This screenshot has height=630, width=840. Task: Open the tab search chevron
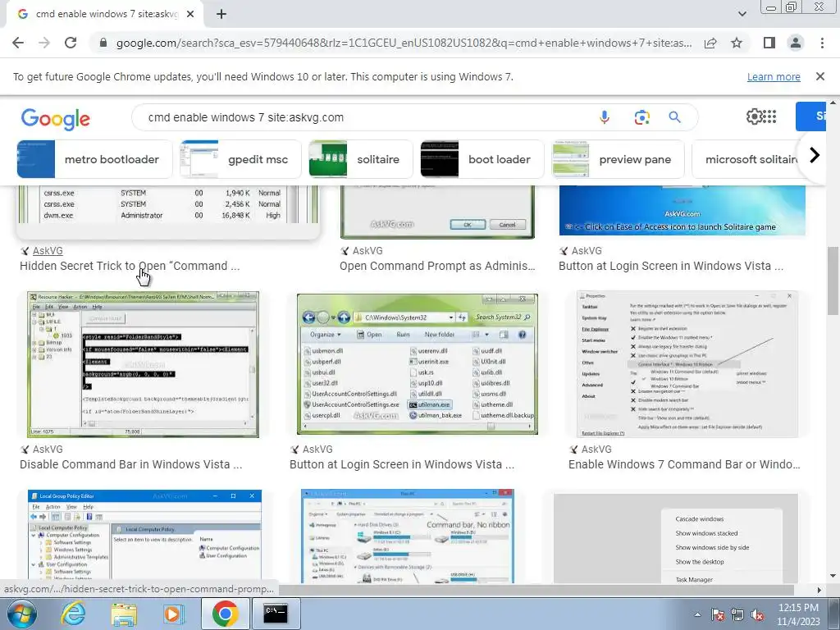click(x=742, y=14)
